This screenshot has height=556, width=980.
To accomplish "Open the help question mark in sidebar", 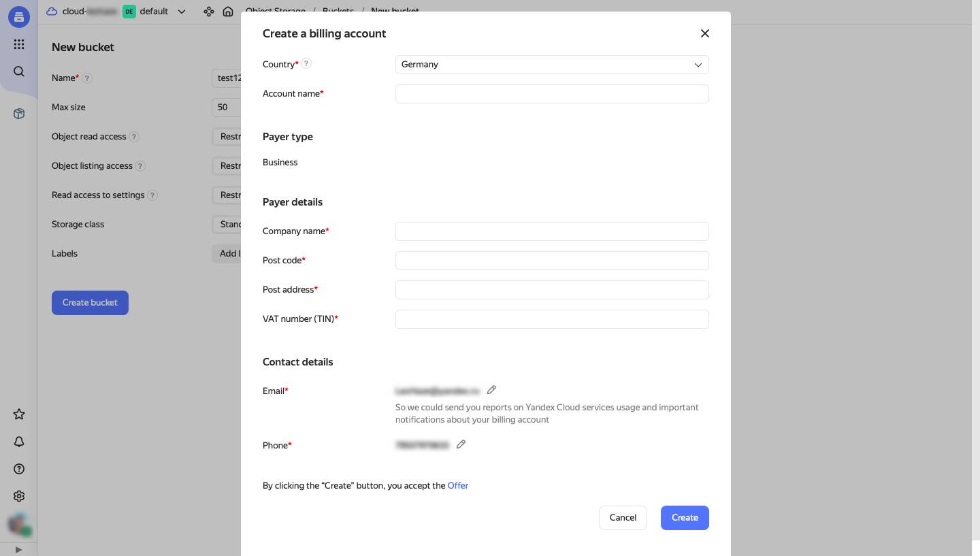I will click(x=19, y=469).
